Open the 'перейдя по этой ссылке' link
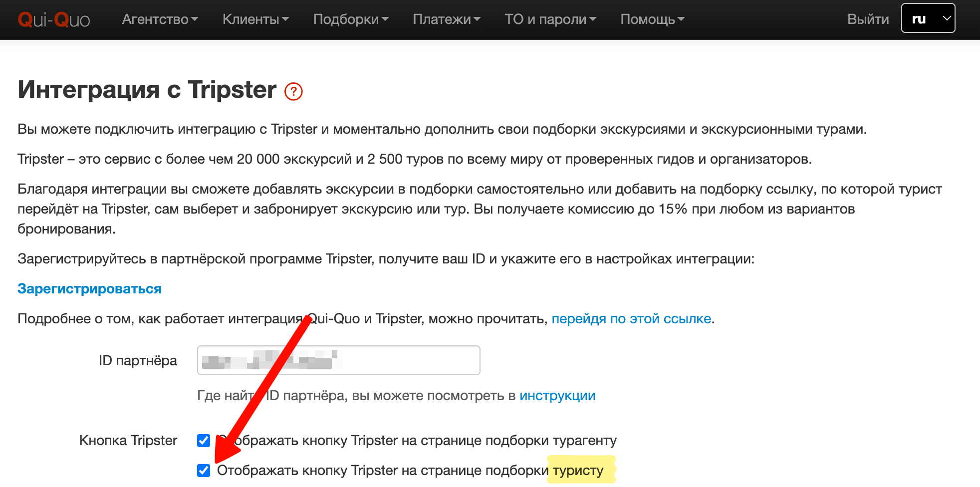Viewport: 980px width, 487px height. [631, 319]
